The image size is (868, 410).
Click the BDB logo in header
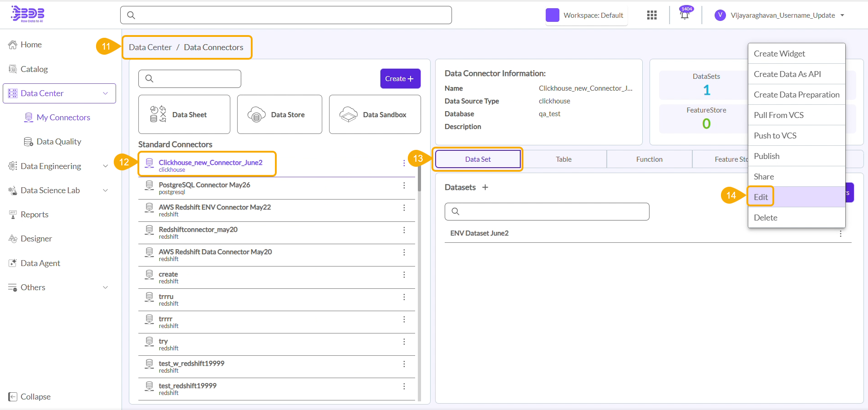28,14
